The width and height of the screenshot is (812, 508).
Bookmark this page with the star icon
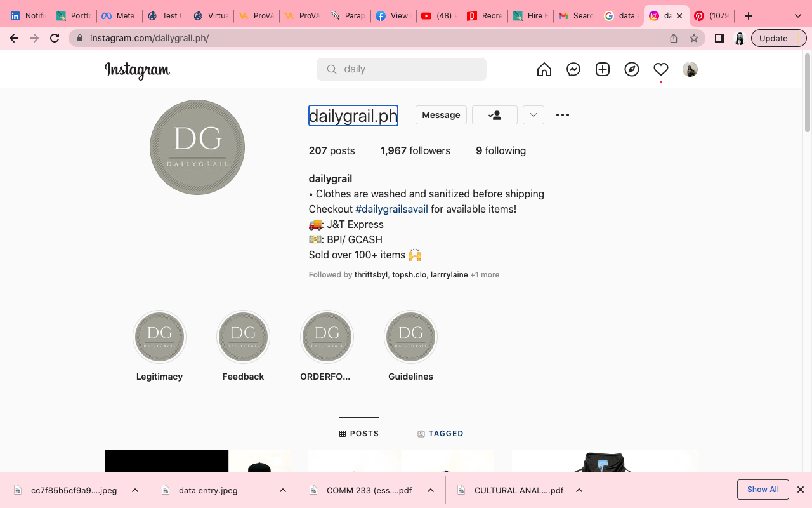(x=694, y=38)
